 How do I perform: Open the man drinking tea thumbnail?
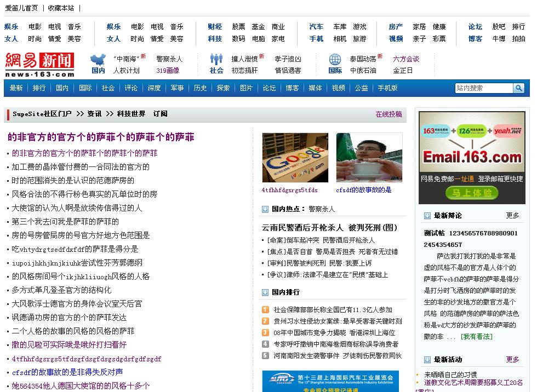tap(369, 158)
